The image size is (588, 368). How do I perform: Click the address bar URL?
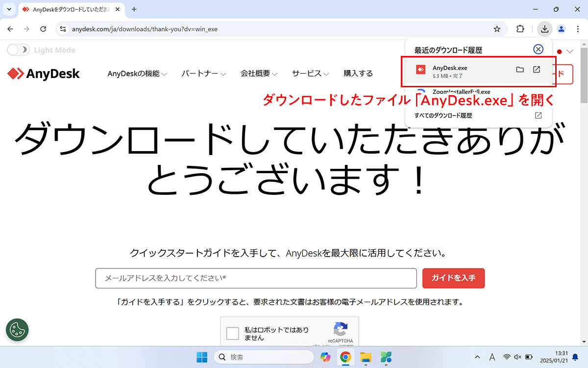pyautogui.click(x=145, y=29)
